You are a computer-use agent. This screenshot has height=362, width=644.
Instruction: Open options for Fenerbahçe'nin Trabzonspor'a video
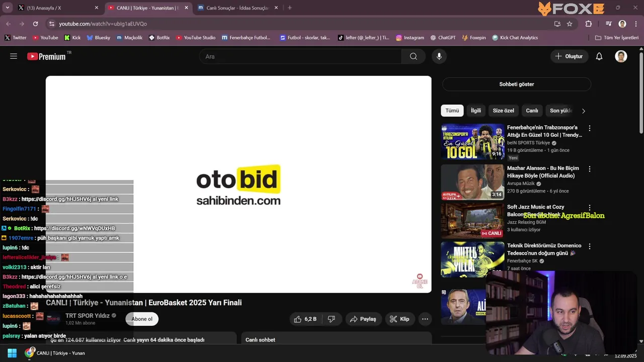[x=590, y=128]
